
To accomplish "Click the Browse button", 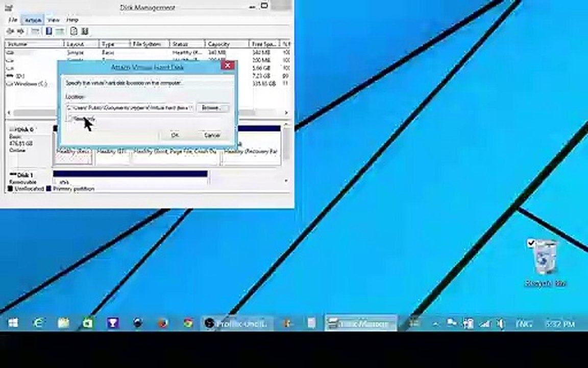I will point(213,108).
